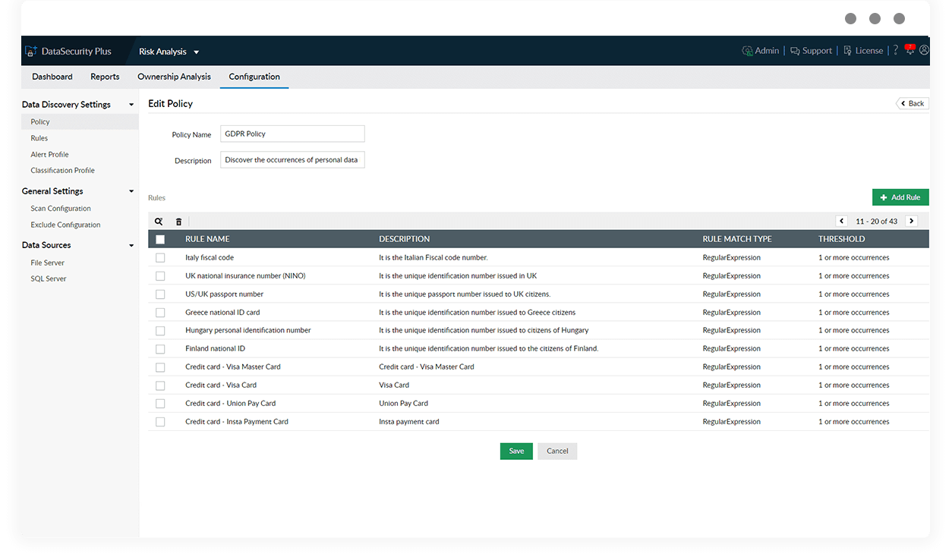Open the License icon

[x=848, y=50]
